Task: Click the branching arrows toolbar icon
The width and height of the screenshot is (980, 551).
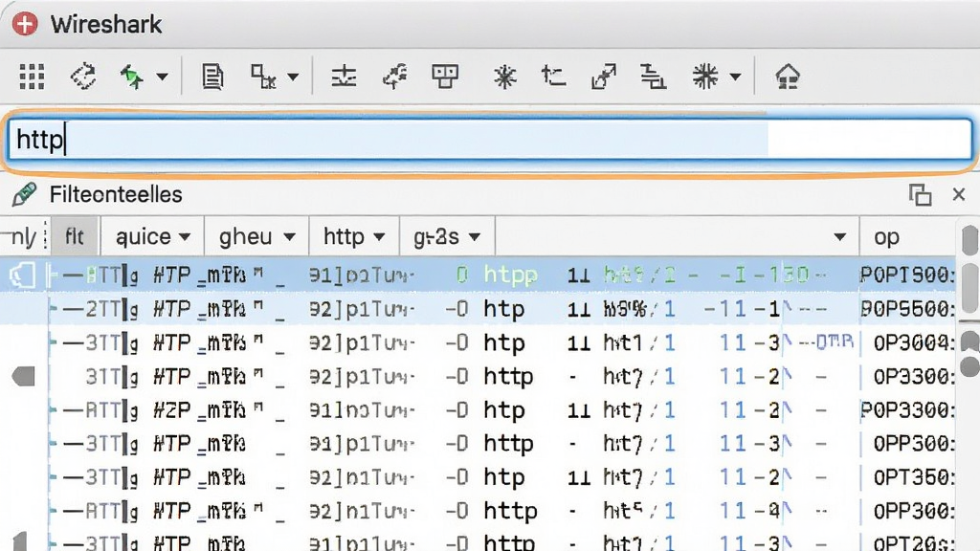Action: (395, 77)
